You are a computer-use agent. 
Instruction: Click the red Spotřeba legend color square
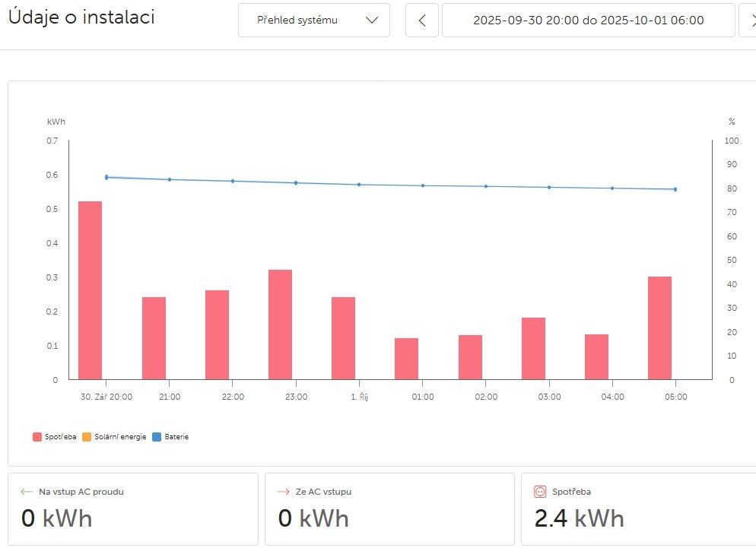point(38,437)
